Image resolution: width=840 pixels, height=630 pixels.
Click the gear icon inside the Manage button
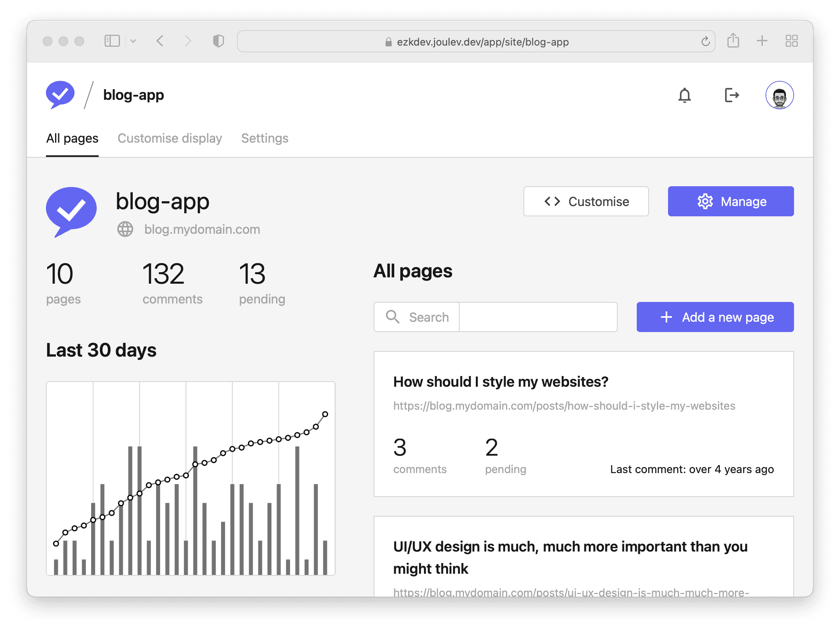click(705, 201)
